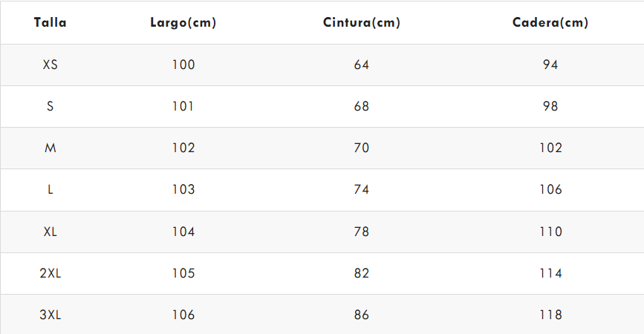Select the S size row label
The height and width of the screenshot is (334, 644).
click(x=50, y=106)
